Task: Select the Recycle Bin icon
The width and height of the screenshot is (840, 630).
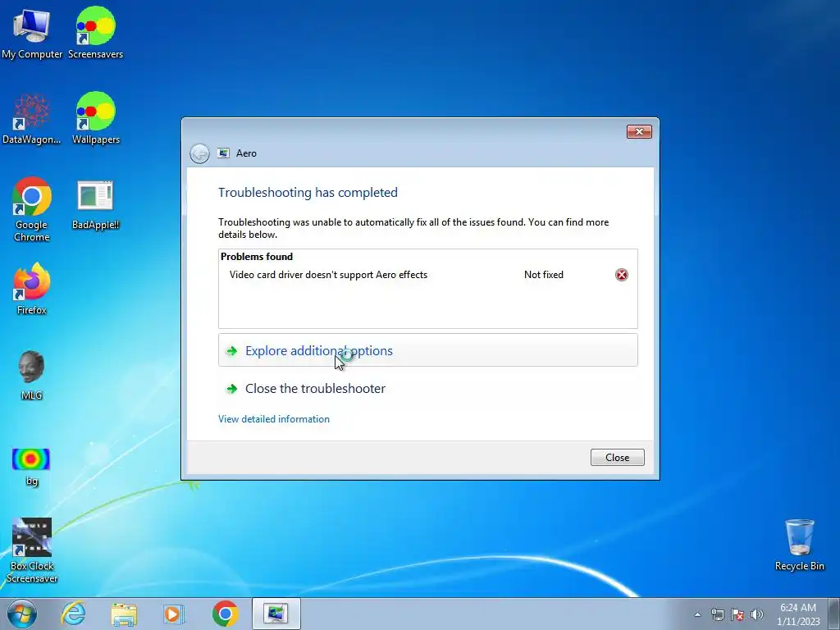Action: (x=799, y=545)
